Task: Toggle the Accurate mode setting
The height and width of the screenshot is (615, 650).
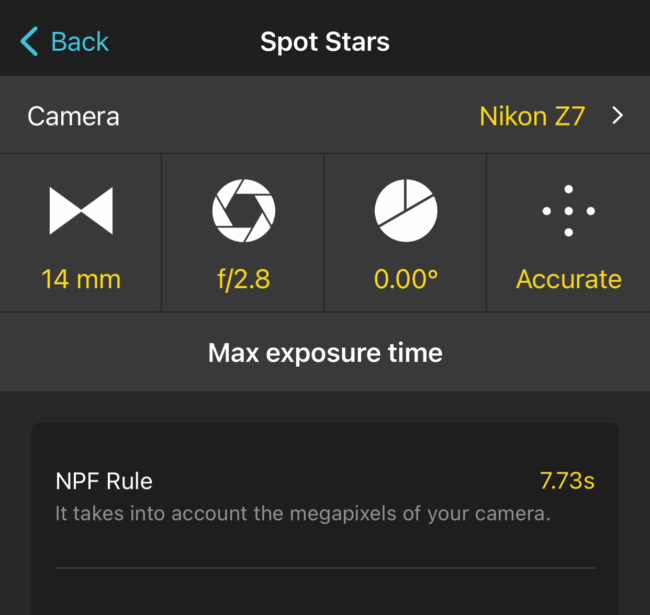Action: (568, 279)
